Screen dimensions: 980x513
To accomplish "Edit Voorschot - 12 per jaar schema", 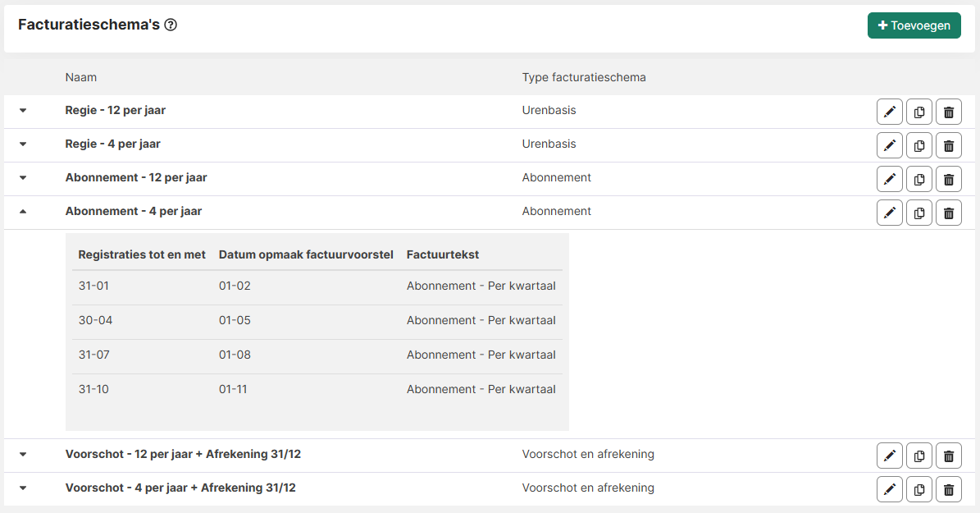I will click(890, 456).
